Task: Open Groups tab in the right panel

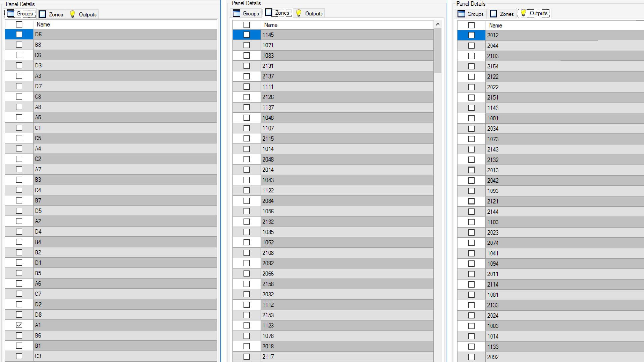Action: tap(471, 14)
